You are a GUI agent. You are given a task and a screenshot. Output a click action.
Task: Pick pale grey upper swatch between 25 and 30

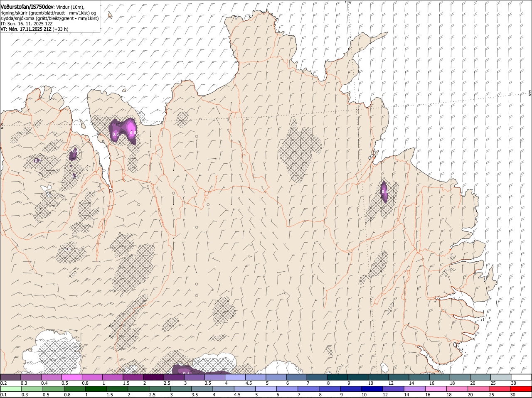(500, 377)
